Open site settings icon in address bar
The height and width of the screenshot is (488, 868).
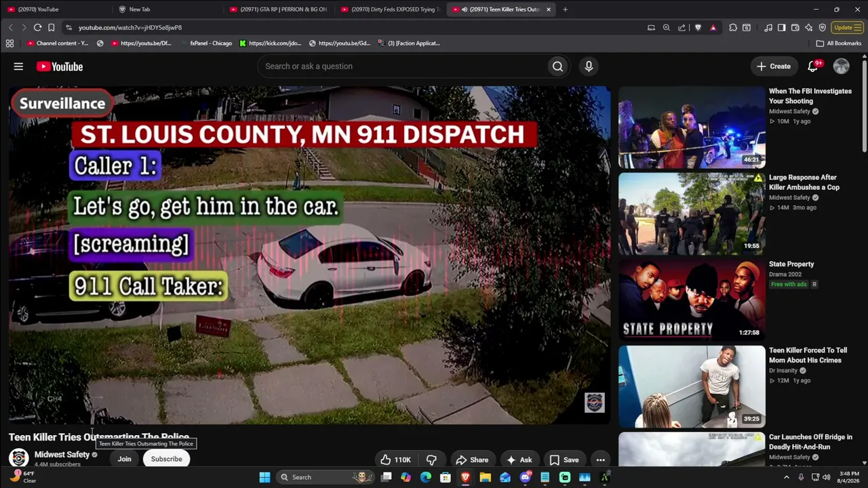68,28
